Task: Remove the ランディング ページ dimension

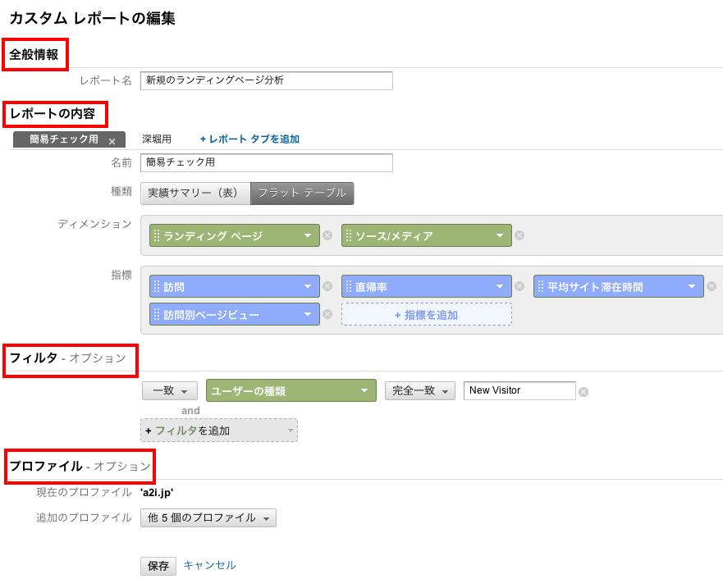Action: tap(327, 235)
